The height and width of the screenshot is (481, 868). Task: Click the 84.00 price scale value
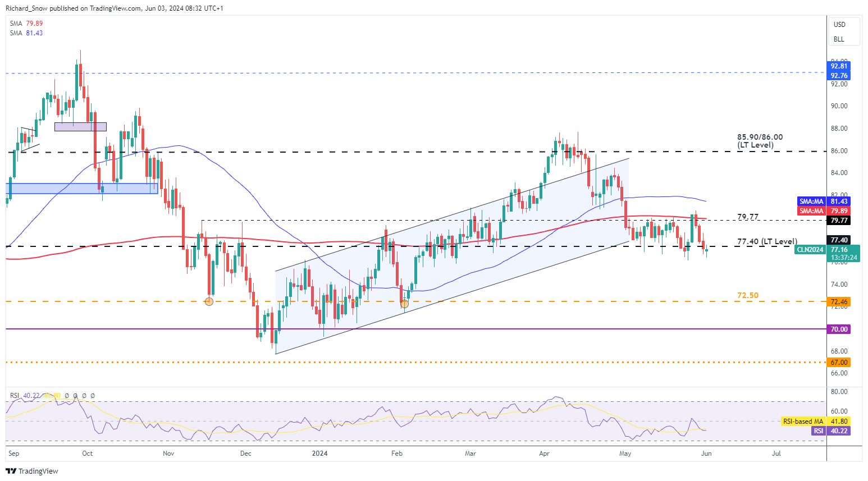pos(839,173)
